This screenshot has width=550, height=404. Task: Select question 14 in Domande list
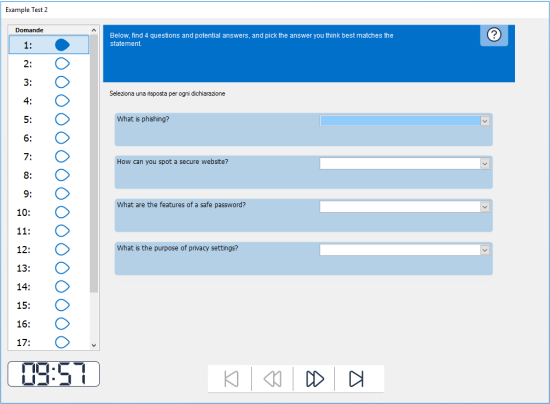pyautogui.click(x=49, y=287)
